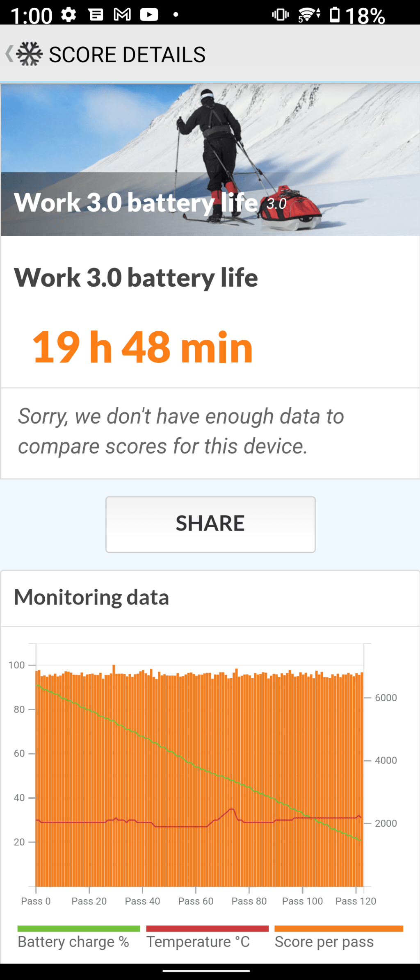Tap the 19 h 48 min score result
The width and height of the screenshot is (420, 980).
click(143, 347)
